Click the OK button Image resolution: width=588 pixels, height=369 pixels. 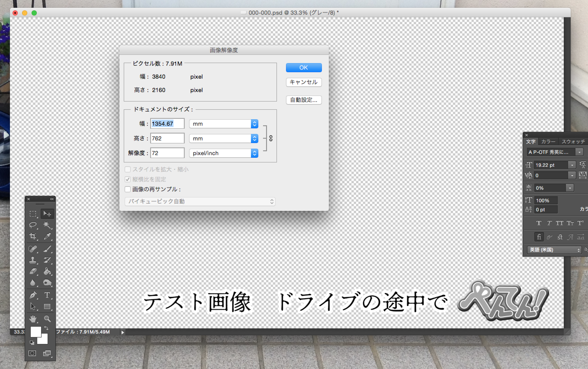pyautogui.click(x=304, y=68)
